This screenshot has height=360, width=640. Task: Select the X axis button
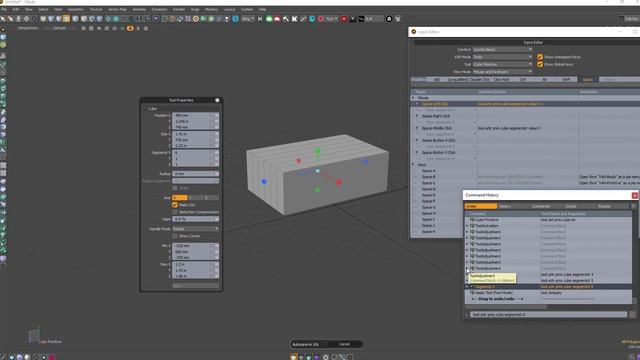pyautogui.click(x=180, y=198)
